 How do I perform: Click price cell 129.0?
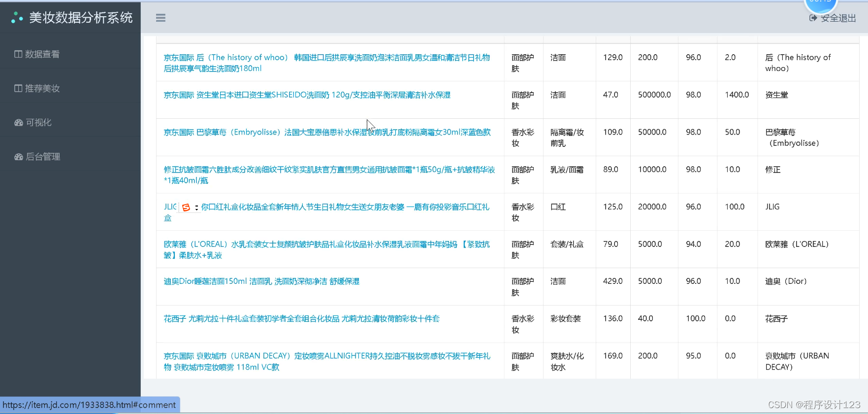[x=613, y=58]
